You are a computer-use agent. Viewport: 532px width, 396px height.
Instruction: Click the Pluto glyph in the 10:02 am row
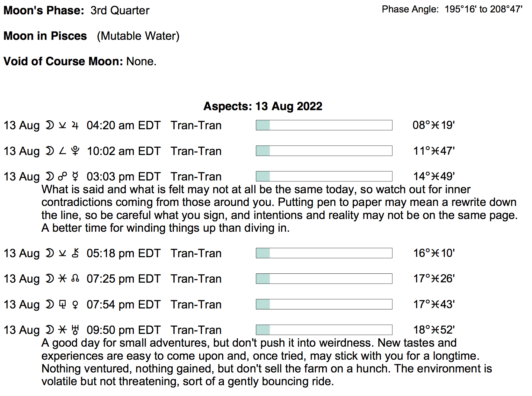pos(75,151)
